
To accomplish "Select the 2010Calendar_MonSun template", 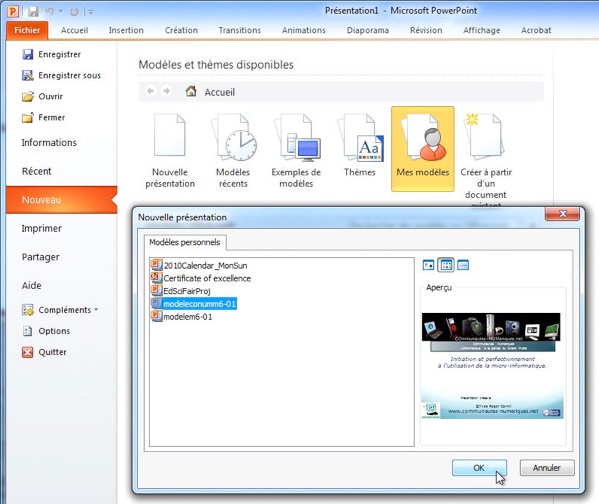I will (x=199, y=265).
